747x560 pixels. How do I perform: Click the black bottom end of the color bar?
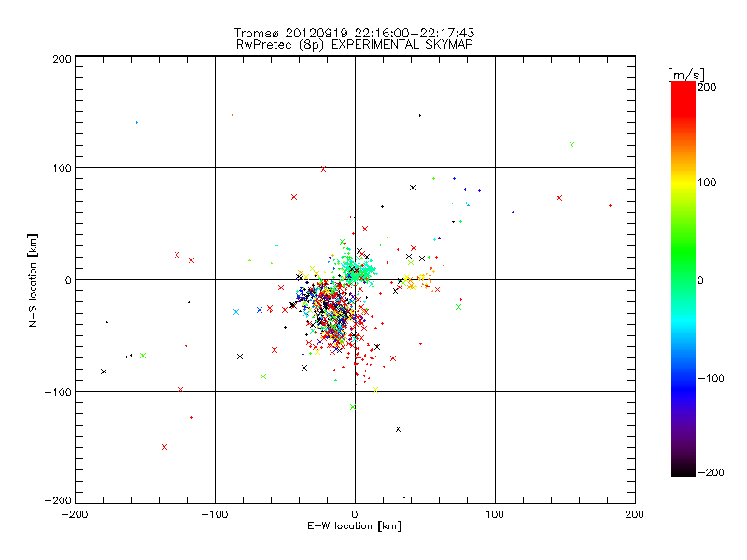[684, 469]
